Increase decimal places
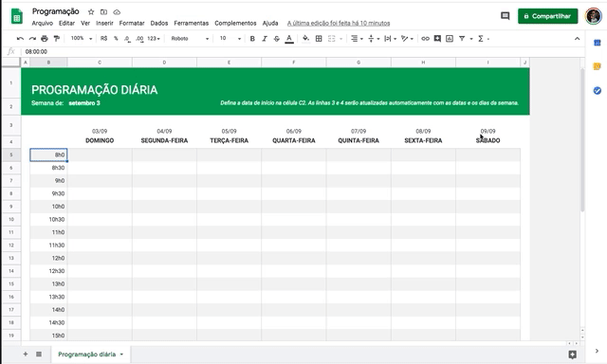 (x=139, y=39)
